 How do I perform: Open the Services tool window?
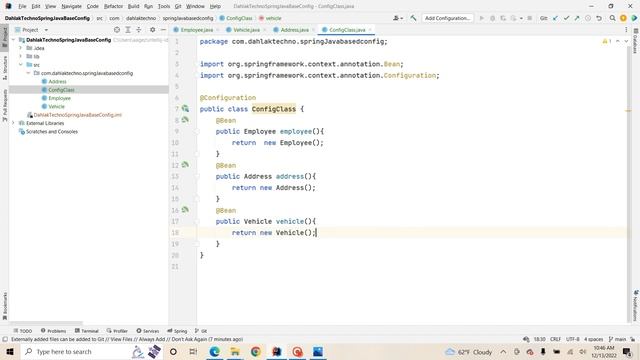click(148, 331)
